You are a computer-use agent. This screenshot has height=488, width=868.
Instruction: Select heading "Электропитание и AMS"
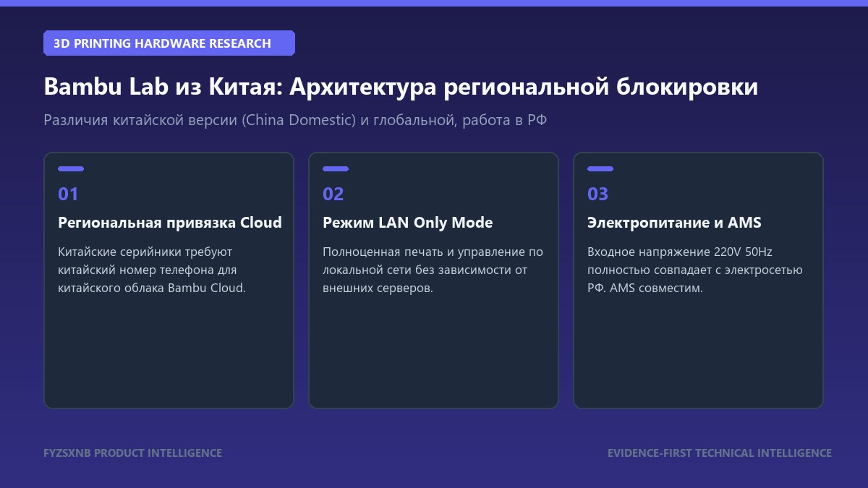pos(674,223)
